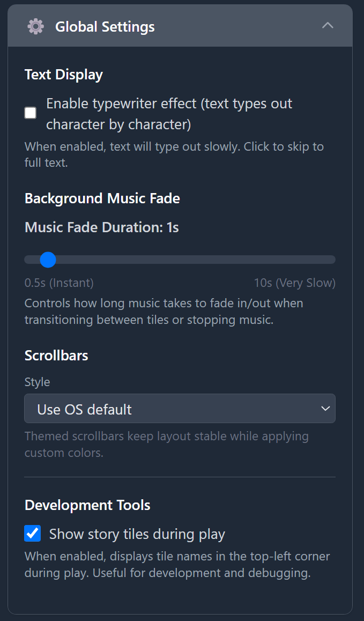Click the Background Music Fade heading

click(x=102, y=198)
